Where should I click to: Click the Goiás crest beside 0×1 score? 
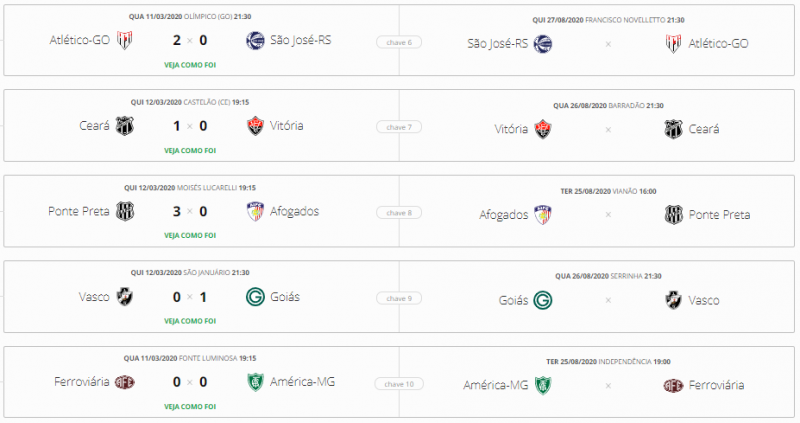[x=255, y=297]
